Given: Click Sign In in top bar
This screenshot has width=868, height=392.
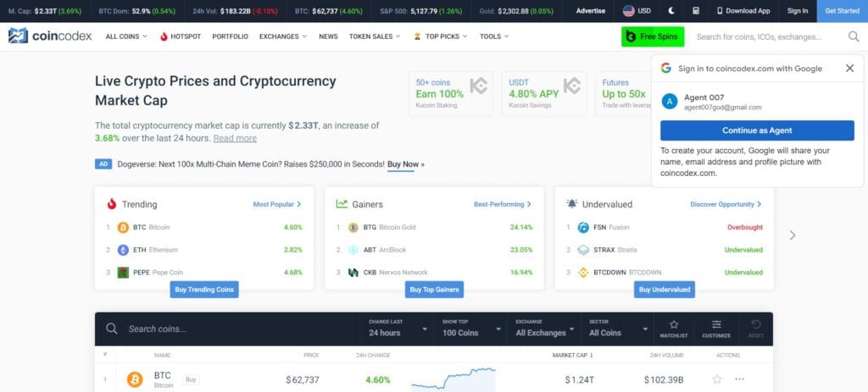Looking at the screenshot, I should click(x=797, y=10).
